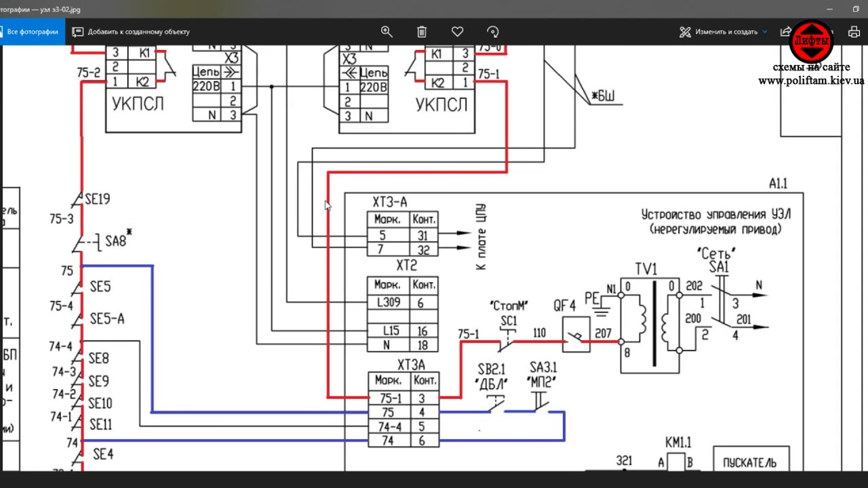Click the SA3.1 МП2 label
The image size is (868, 488).
(x=543, y=375)
